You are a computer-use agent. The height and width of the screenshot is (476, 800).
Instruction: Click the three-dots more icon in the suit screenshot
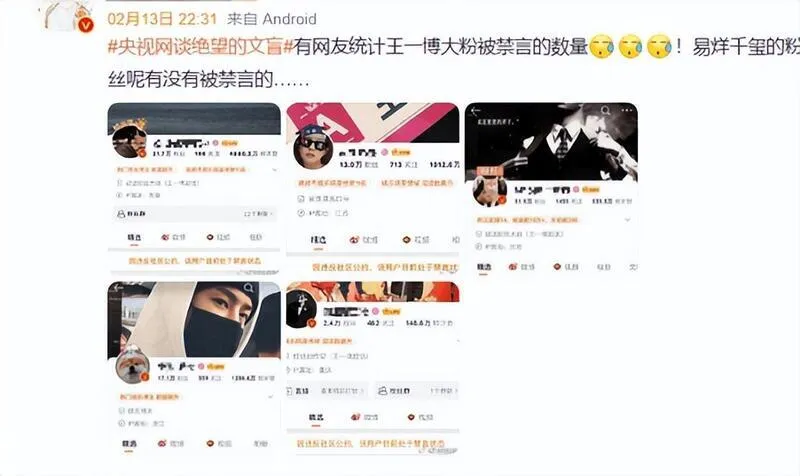pos(627,110)
